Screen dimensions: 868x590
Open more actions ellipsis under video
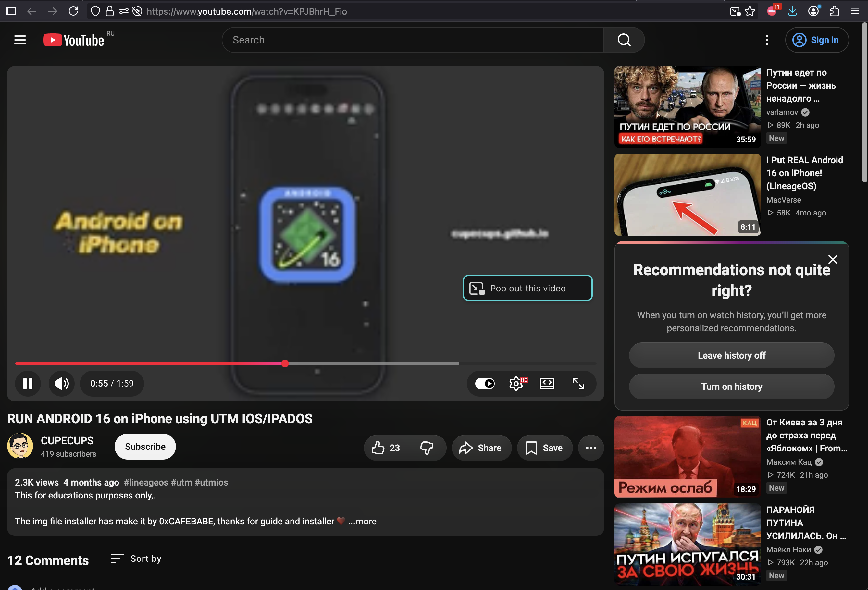pyautogui.click(x=591, y=448)
